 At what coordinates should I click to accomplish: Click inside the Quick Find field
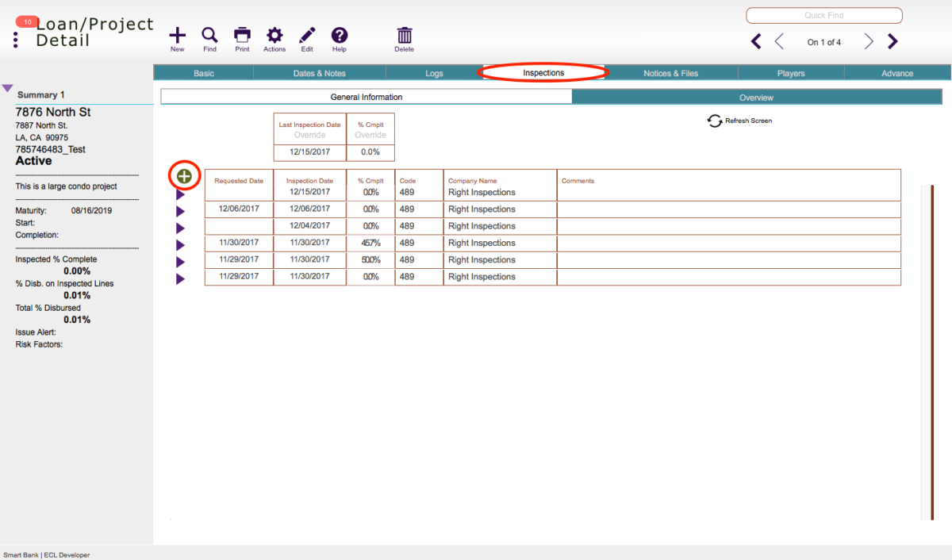pos(823,15)
